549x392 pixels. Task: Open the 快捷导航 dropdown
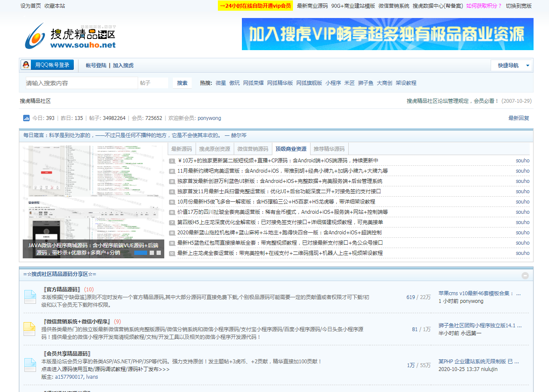tap(511, 66)
